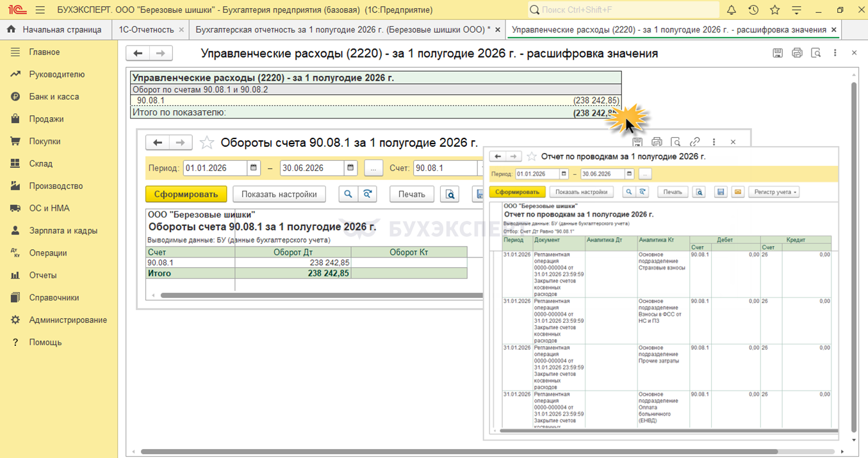
Task: Switch to Начальная страница tab
Action: pos(55,29)
